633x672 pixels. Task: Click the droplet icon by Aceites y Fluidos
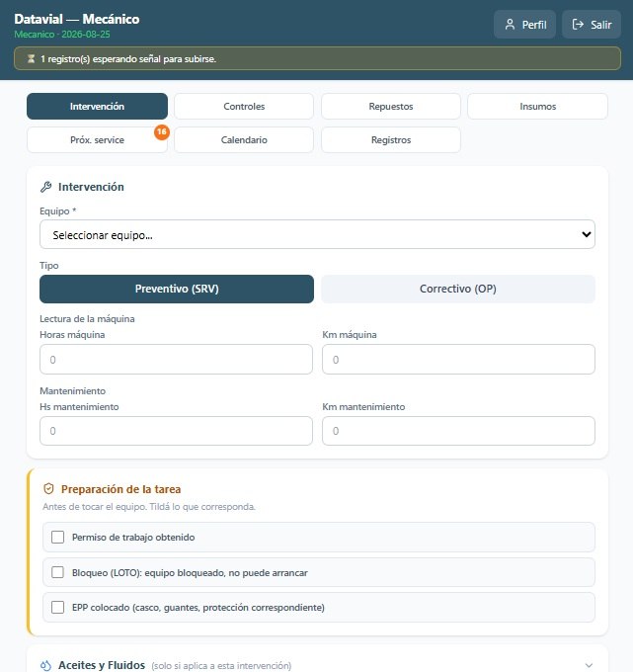45,665
